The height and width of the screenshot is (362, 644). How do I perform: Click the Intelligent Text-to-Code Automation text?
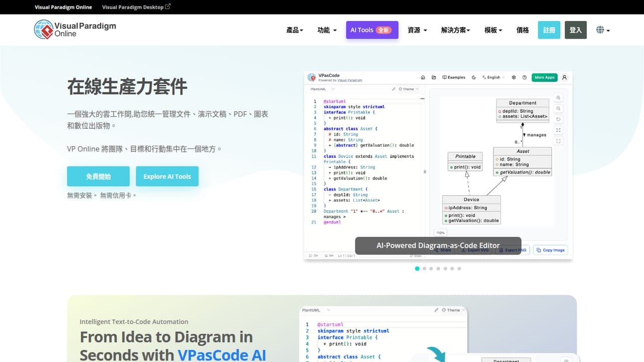(134, 322)
